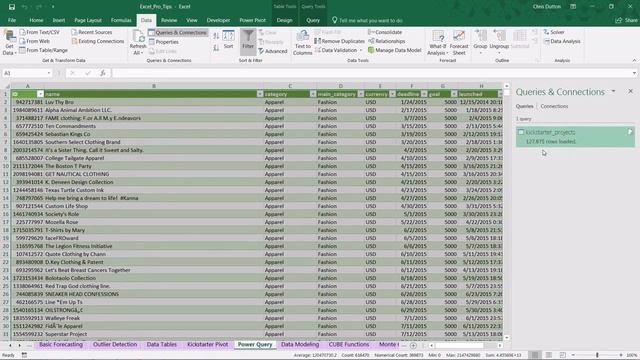Open the Kickstarter Pivot sheet
This screenshot has width=640, height=360.
[207, 344]
